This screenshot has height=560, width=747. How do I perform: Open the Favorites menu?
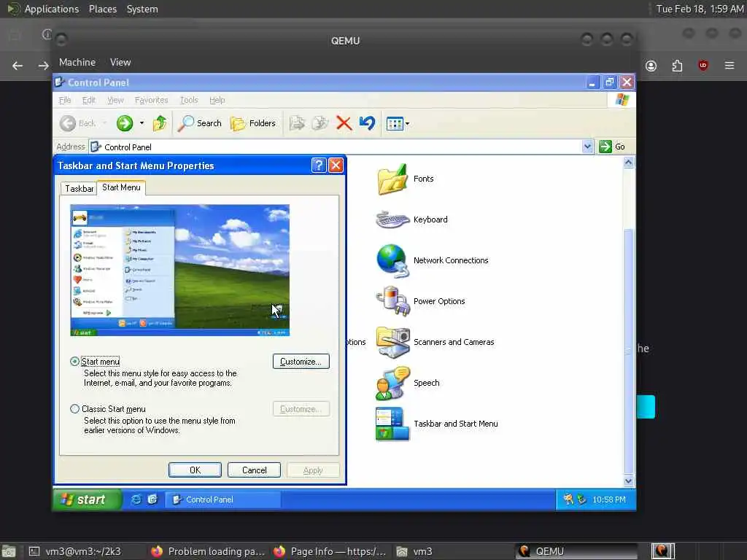pyautogui.click(x=151, y=100)
